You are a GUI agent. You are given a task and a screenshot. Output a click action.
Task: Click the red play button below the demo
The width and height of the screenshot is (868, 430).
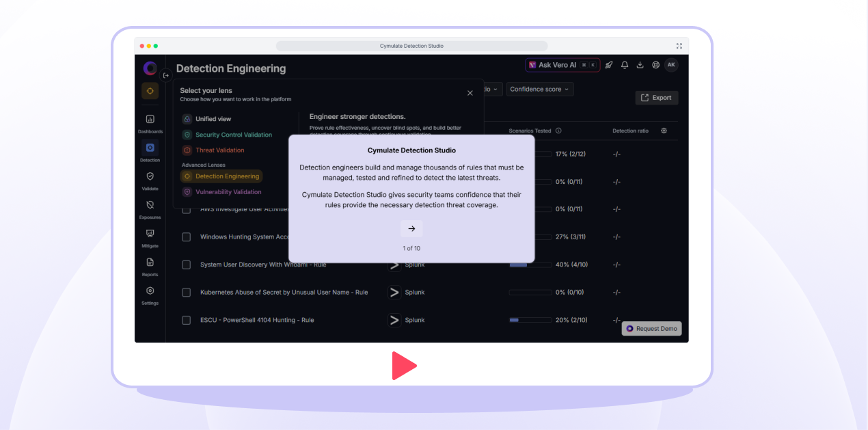pos(404,366)
